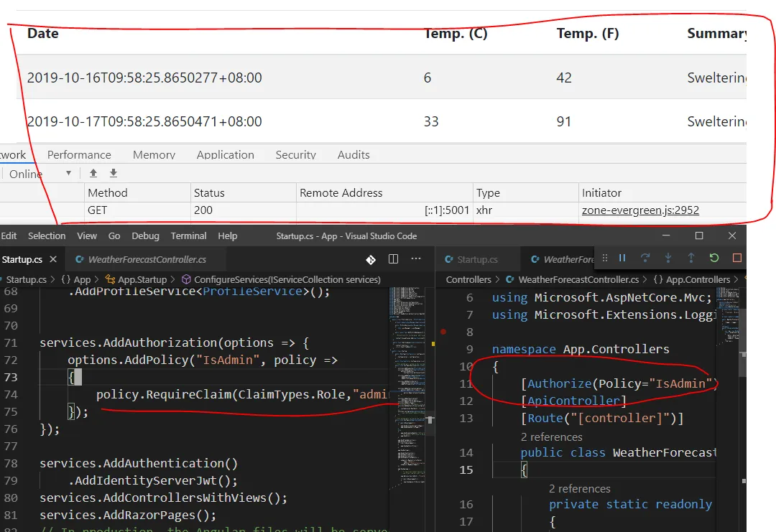Image resolution: width=776 pixels, height=532 pixels.
Task: Select the GET request row
Action: click(373, 210)
